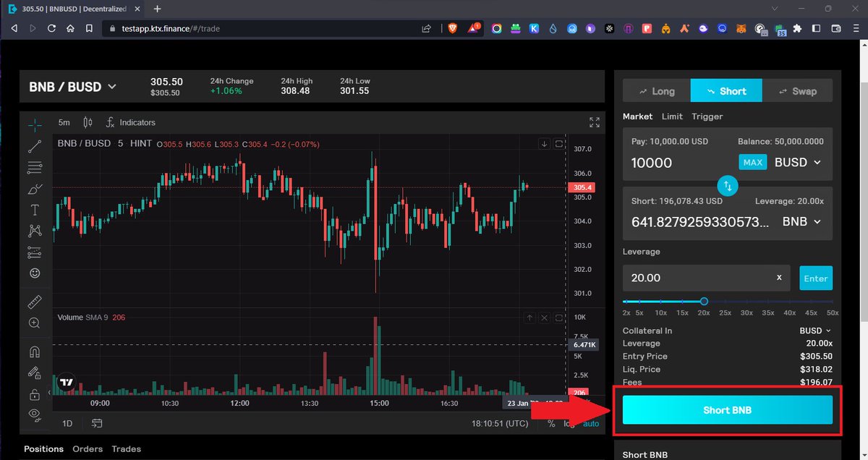The image size is (868, 460).
Task: Select the brush drawing tool
Action: 35,189
